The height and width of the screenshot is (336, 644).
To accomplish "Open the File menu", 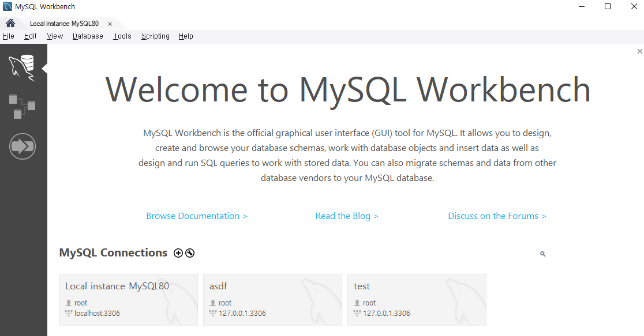I will click(8, 36).
